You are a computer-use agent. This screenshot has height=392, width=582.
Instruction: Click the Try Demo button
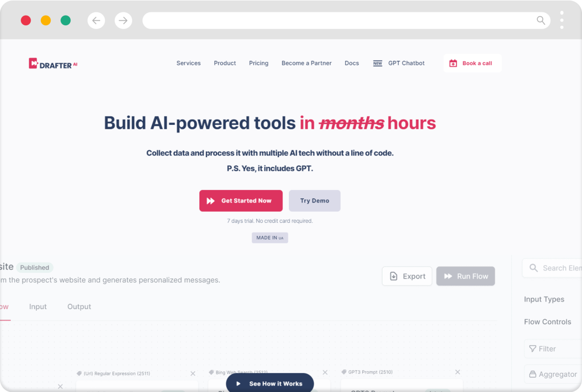click(x=314, y=201)
